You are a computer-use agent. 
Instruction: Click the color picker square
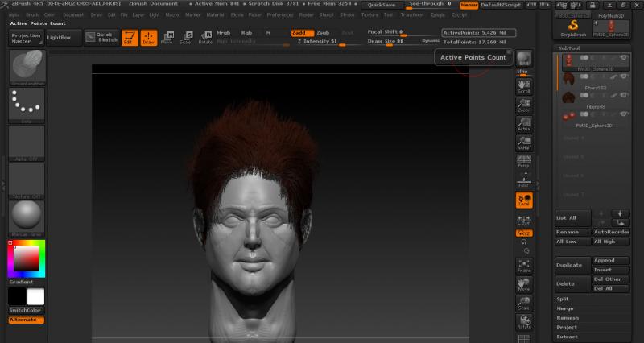pos(27,258)
